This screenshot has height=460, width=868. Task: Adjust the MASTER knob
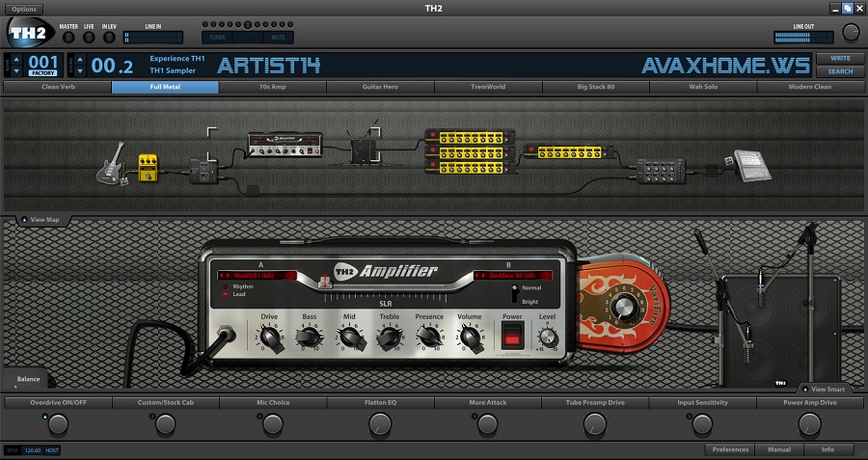point(68,37)
